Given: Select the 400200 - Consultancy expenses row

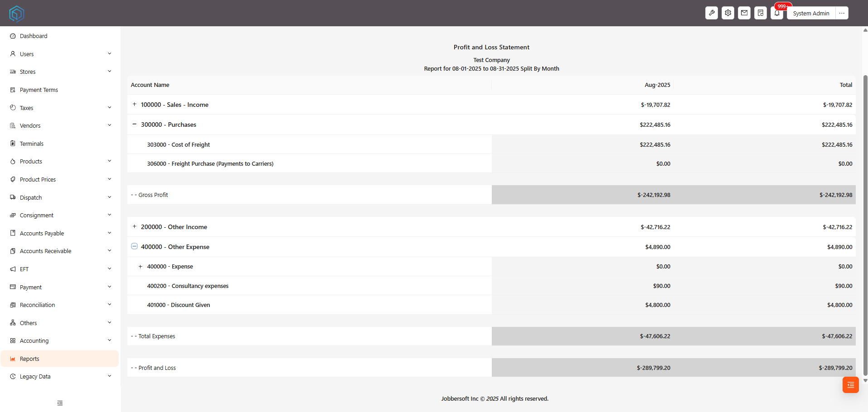Looking at the screenshot, I should pyautogui.click(x=491, y=286).
